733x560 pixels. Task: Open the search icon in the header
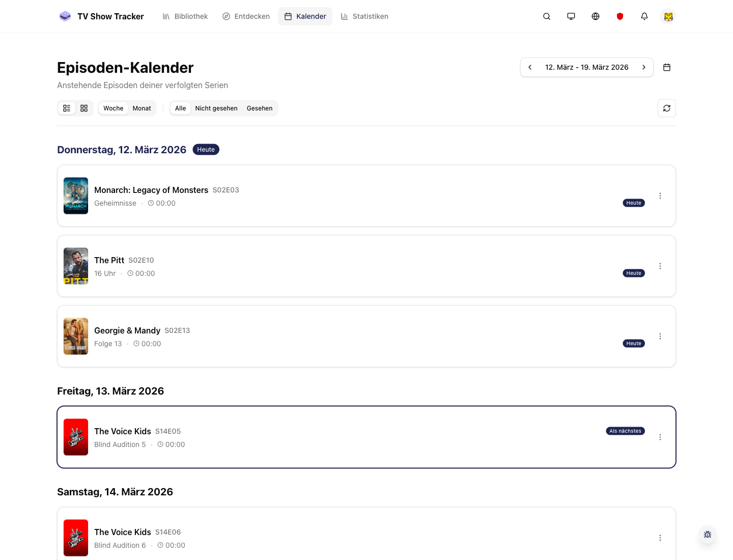tap(546, 16)
